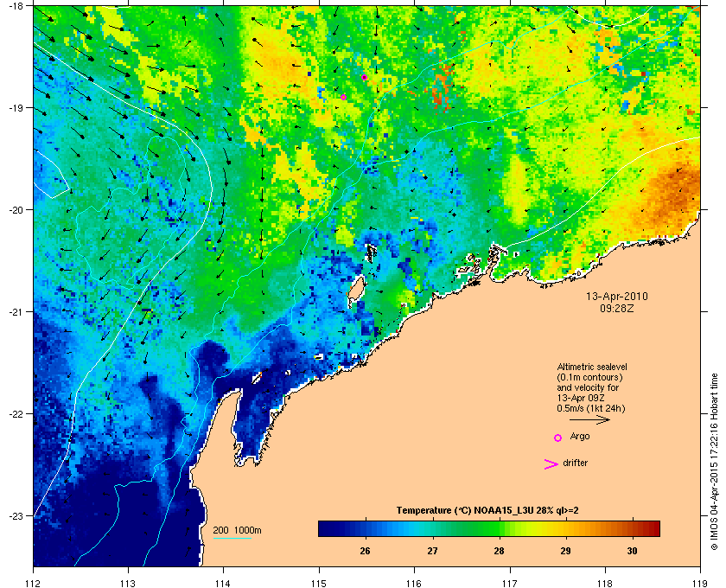
Task: Click the drifter legend label
Action: 575,463
